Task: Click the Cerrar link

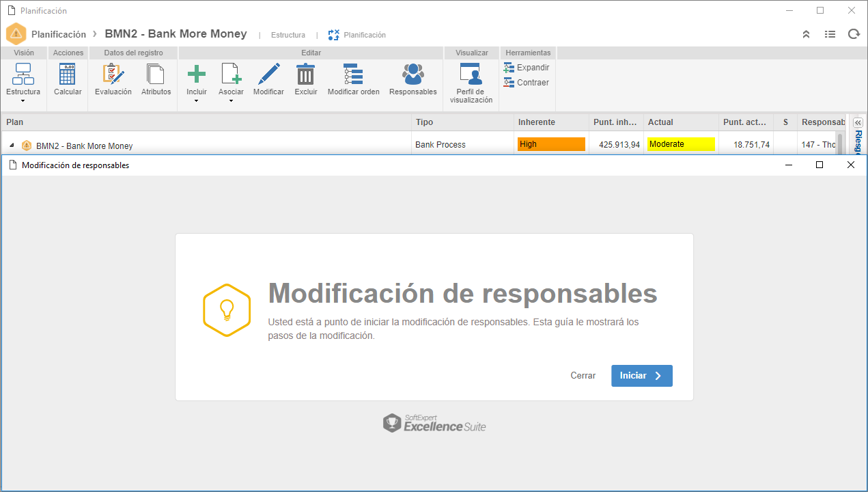Action: point(583,376)
